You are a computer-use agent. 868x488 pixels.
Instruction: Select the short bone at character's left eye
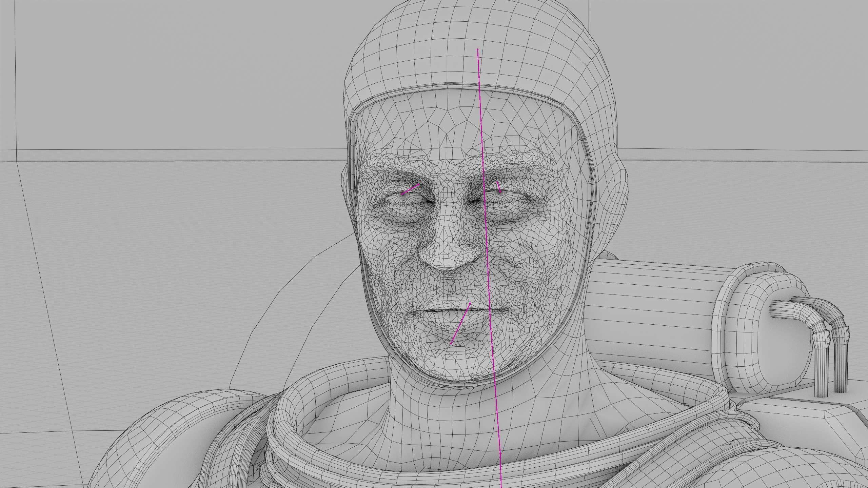[x=498, y=187]
